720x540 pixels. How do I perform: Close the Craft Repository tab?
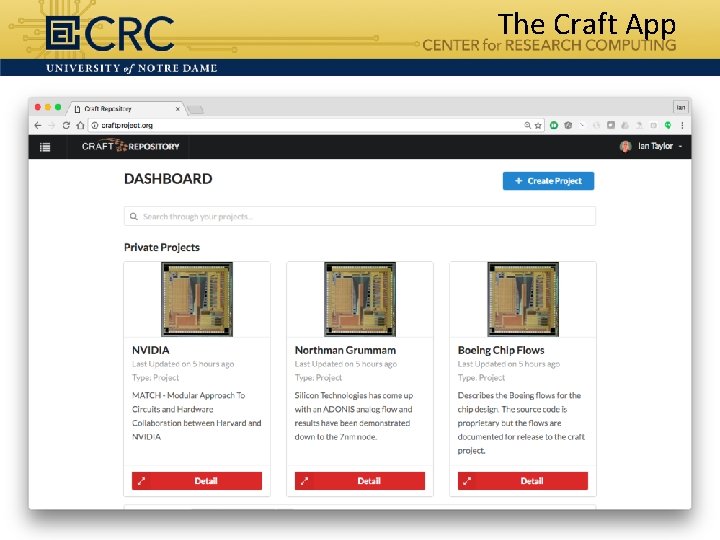[178, 109]
